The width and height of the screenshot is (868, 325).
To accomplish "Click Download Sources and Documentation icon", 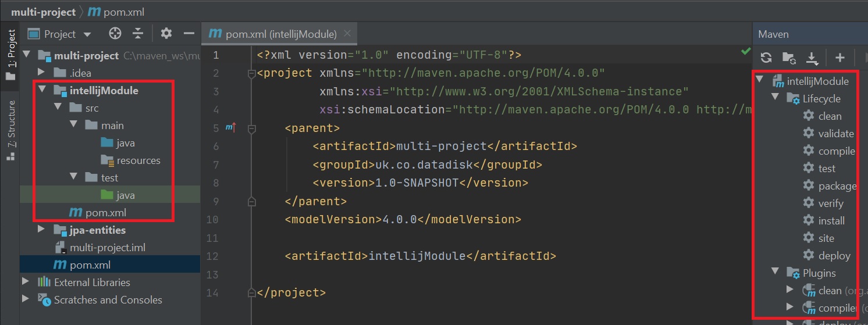I will [812, 57].
